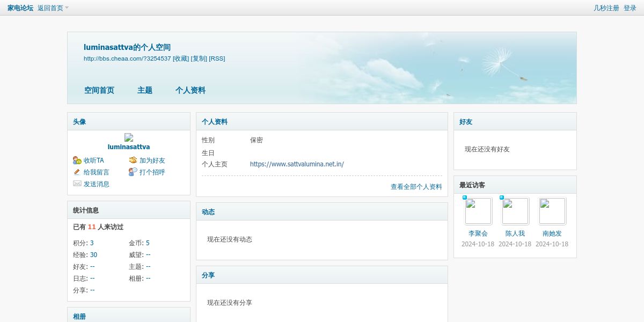Screen dimensions: 644x322
Task: Click the online status dot on 李聚会 avatar
Action: pos(465,197)
